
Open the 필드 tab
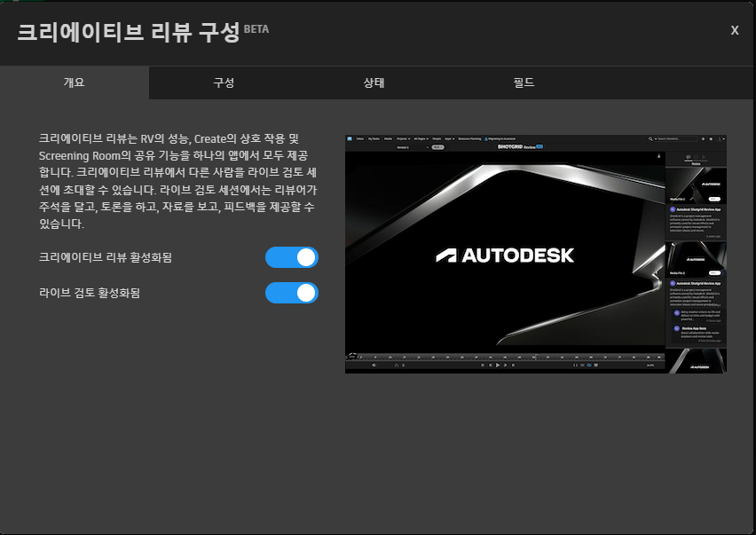(524, 83)
